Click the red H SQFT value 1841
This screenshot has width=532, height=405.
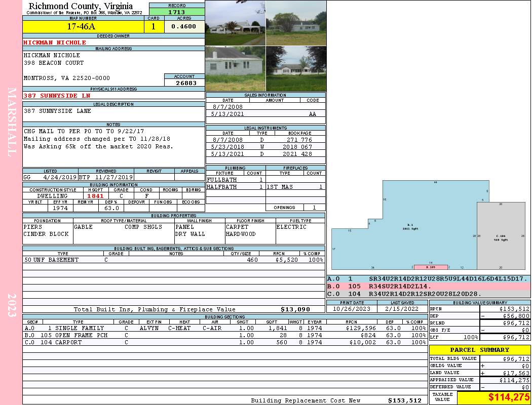95,196
